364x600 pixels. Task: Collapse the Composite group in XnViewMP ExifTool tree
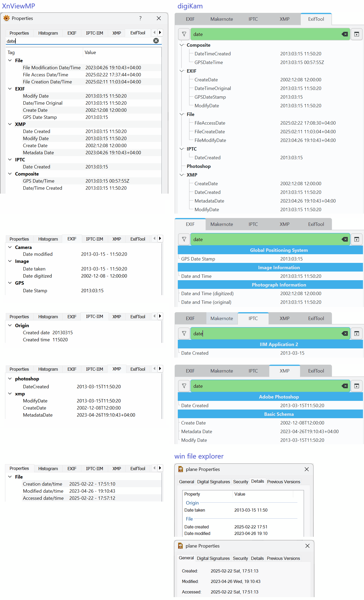(10, 174)
